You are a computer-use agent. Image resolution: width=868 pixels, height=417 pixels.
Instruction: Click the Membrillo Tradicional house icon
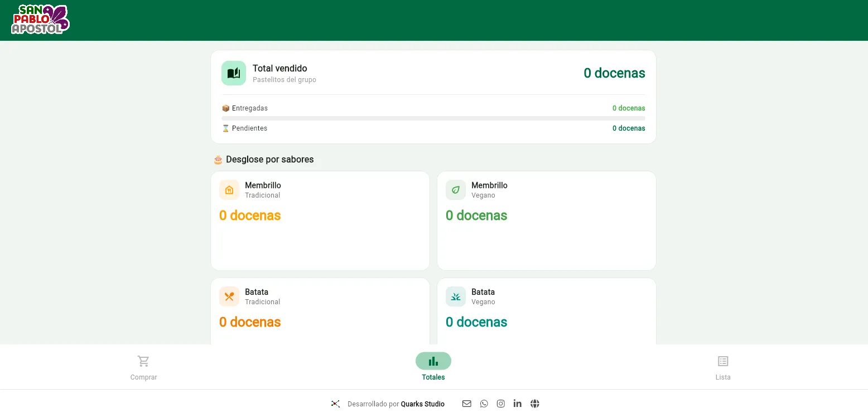click(229, 190)
